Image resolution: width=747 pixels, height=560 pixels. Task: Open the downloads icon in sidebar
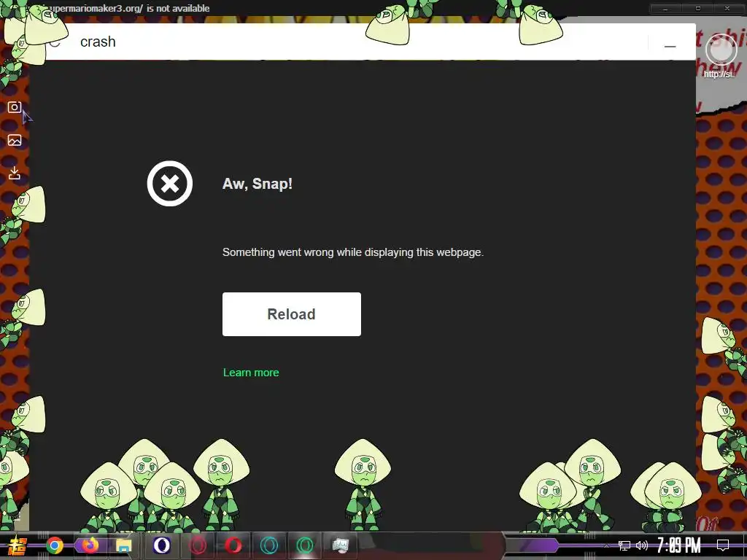[x=15, y=173]
